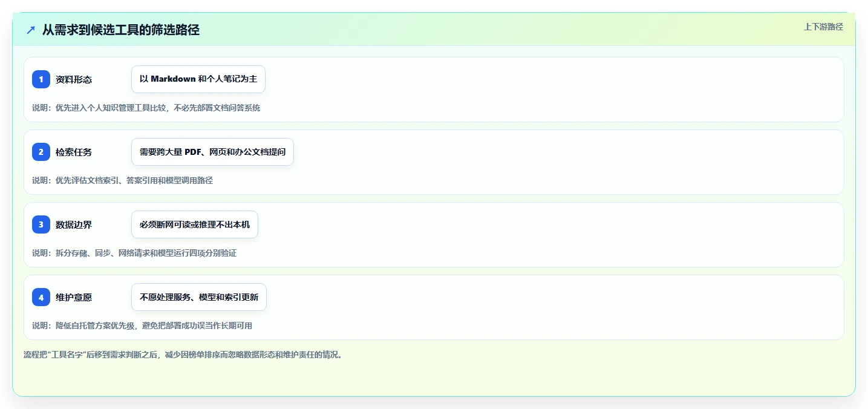
Task: Click the 资料形态 step label
Action: coord(74,79)
